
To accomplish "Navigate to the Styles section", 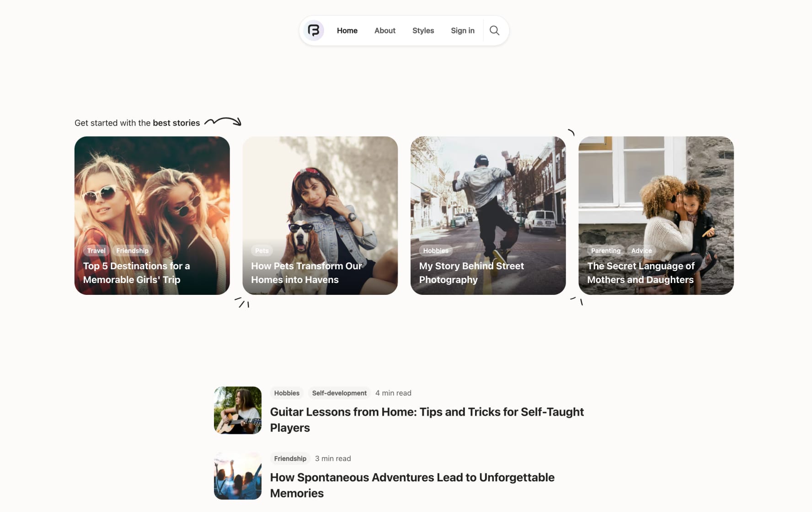I will coord(423,30).
